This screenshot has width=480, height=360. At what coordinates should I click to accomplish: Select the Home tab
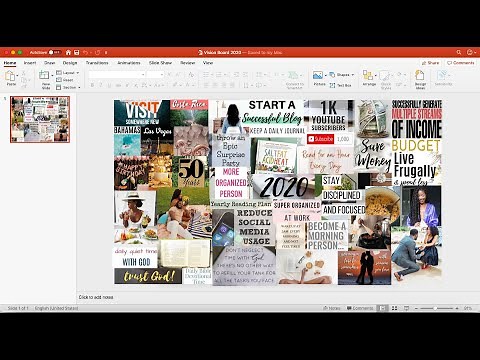coord(10,63)
